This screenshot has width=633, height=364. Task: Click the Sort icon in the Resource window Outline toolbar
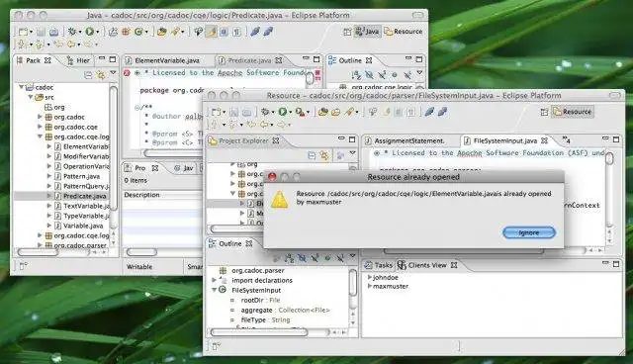point(289,257)
